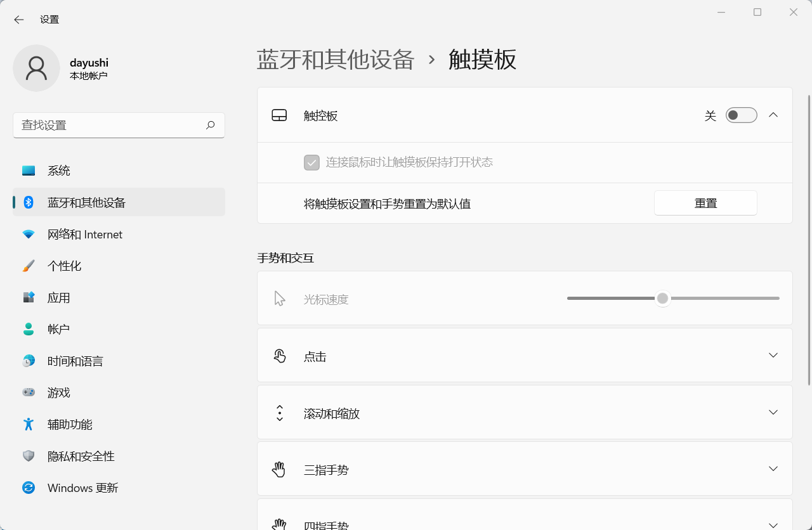Image resolution: width=812 pixels, height=530 pixels.
Task: Uncheck 连接鼠标时让触摸板保持打开状态 checkbox
Action: [x=311, y=163]
